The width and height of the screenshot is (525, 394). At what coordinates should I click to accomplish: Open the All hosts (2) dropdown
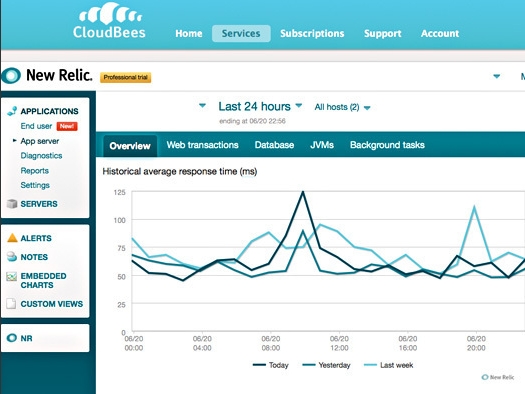point(342,107)
